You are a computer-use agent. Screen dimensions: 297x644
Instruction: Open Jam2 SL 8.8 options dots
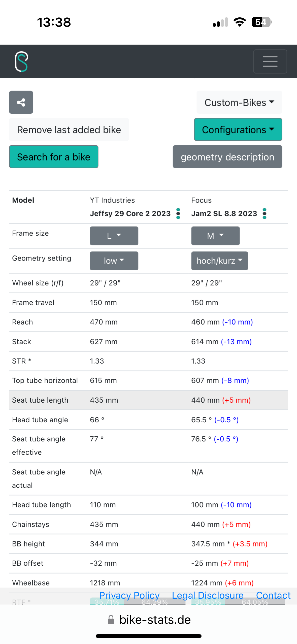click(x=264, y=213)
